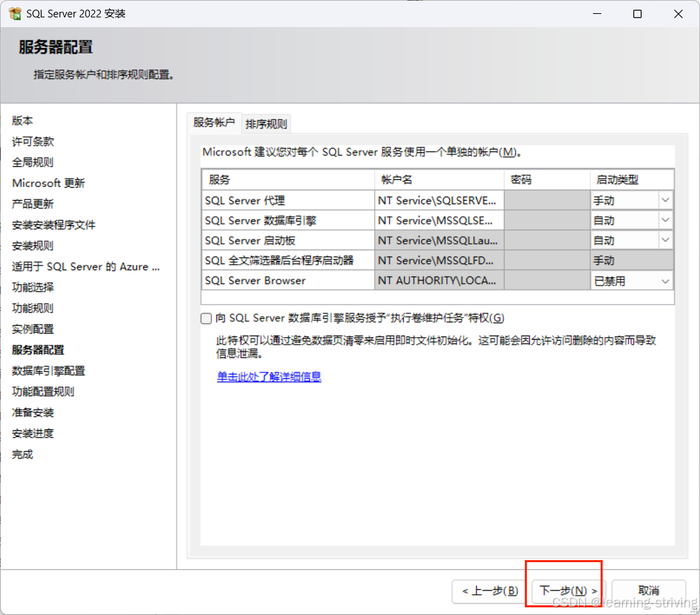Image resolution: width=700 pixels, height=615 pixels.
Task: Click 安装安装程序文件 step in the sidebar
Action: click(x=54, y=224)
